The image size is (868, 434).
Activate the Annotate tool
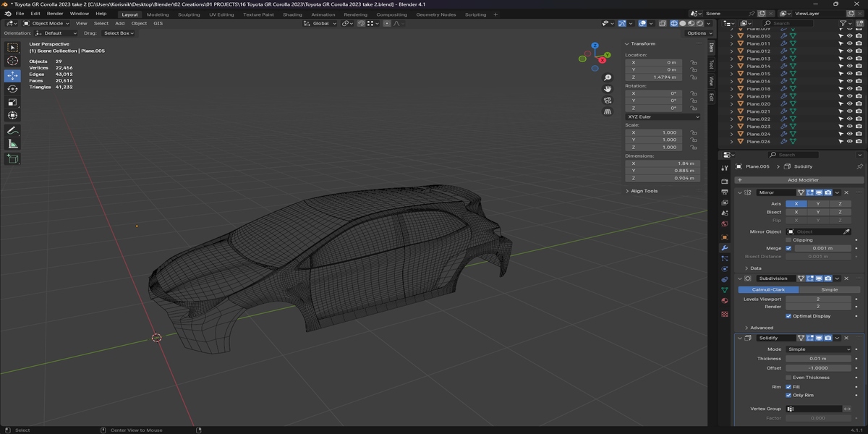tap(12, 131)
